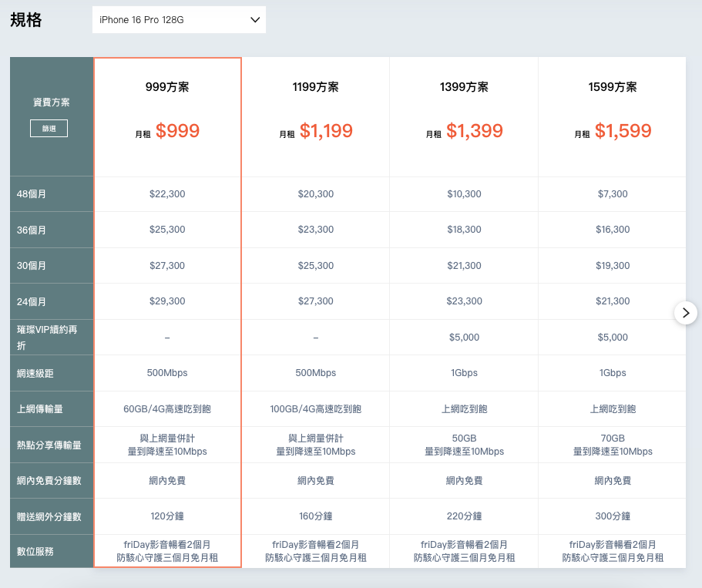Click the 贈送網外分鐘數 row label

pos(49,517)
